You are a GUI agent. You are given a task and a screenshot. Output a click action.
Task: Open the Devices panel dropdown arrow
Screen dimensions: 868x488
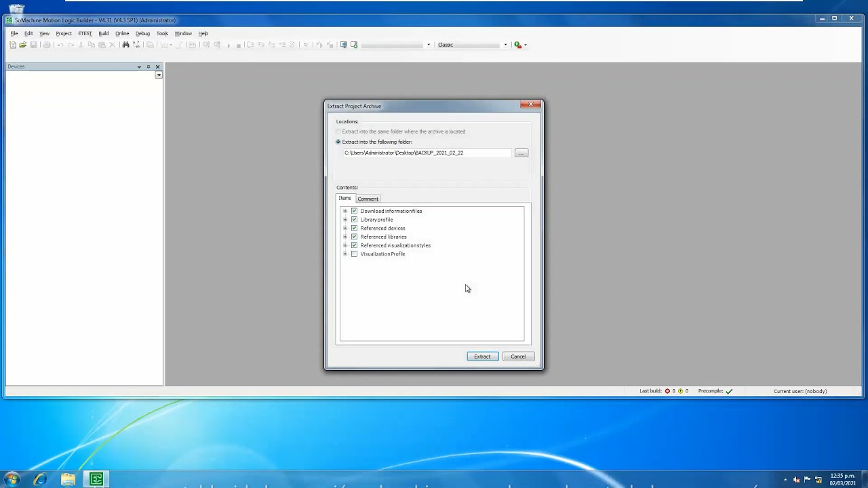click(x=139, y=66)
